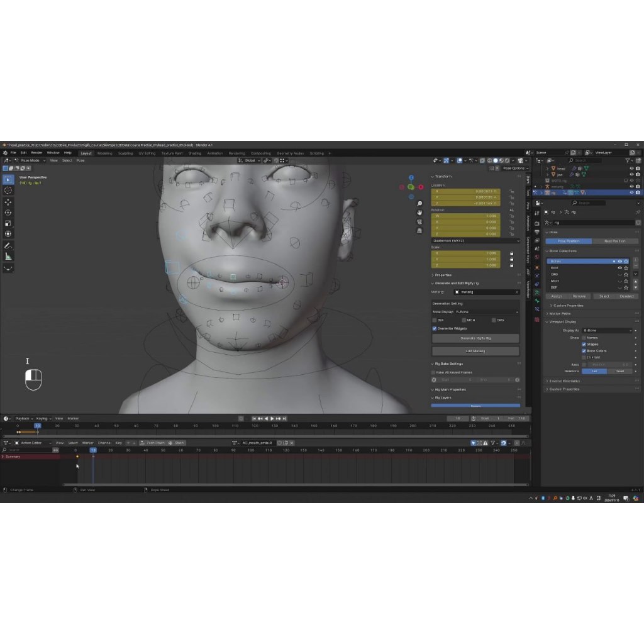Toggle the Overwrite Widgets checkbox
The height and width of the screenshot is (644, 644).
[x=435, y=328]
